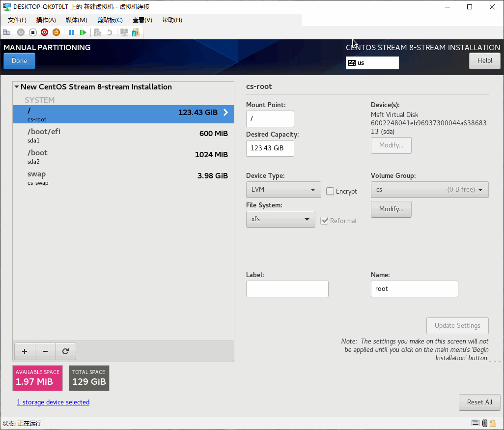Open the 媒体(M) menu

pos(76,20)
